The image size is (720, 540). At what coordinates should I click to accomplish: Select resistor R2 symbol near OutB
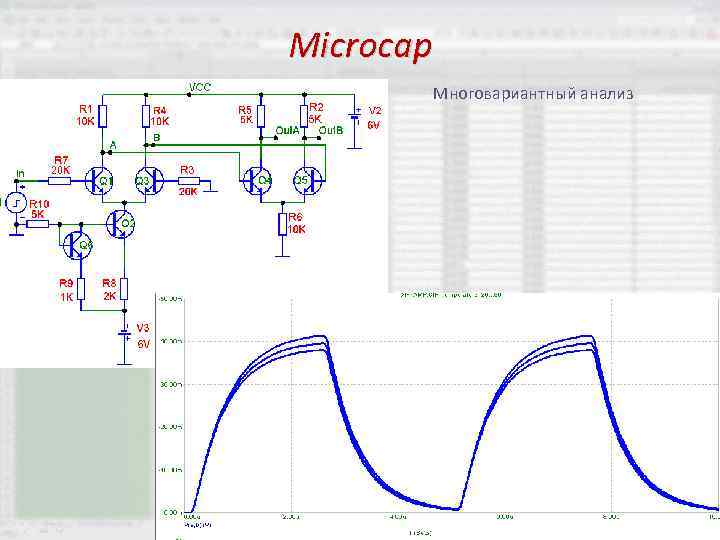(304, 116)
